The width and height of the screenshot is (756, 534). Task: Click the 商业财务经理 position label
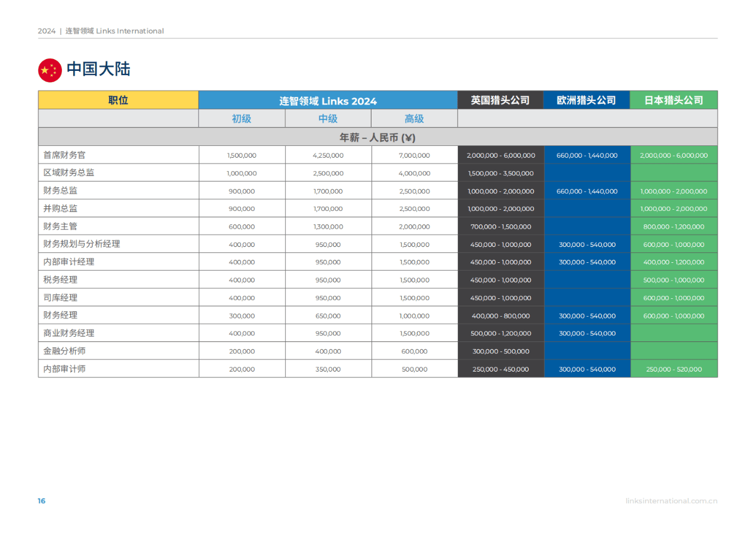69,333
